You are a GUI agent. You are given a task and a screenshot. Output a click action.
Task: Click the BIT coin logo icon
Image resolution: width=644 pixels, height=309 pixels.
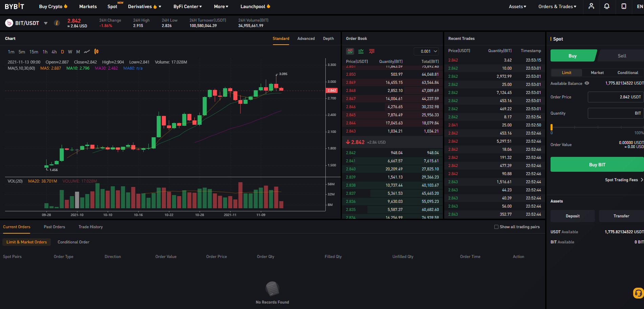pos(9,23)
